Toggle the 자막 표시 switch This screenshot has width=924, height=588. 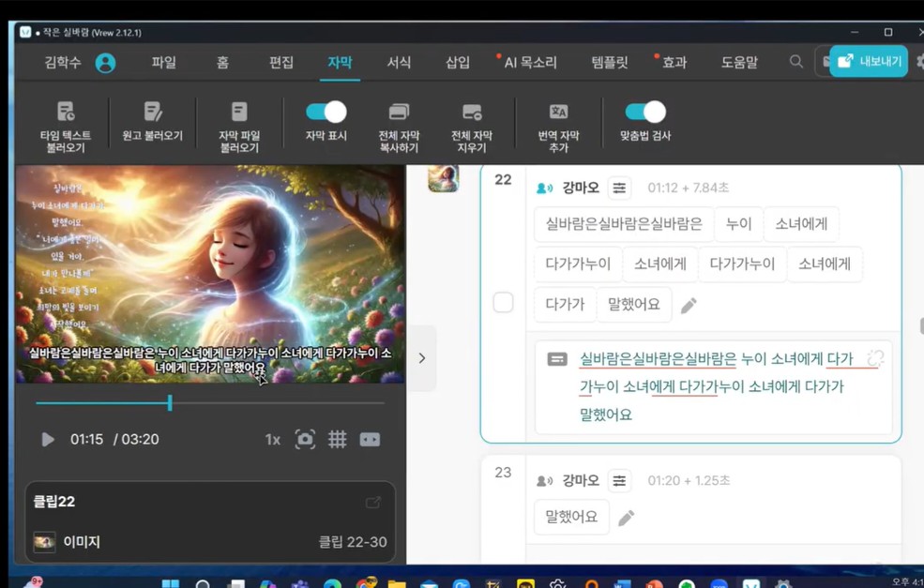point(326,112)
